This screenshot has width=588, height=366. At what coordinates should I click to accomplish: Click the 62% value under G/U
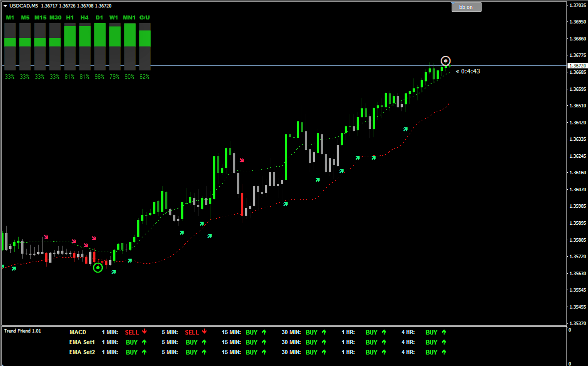pos(145,77)
